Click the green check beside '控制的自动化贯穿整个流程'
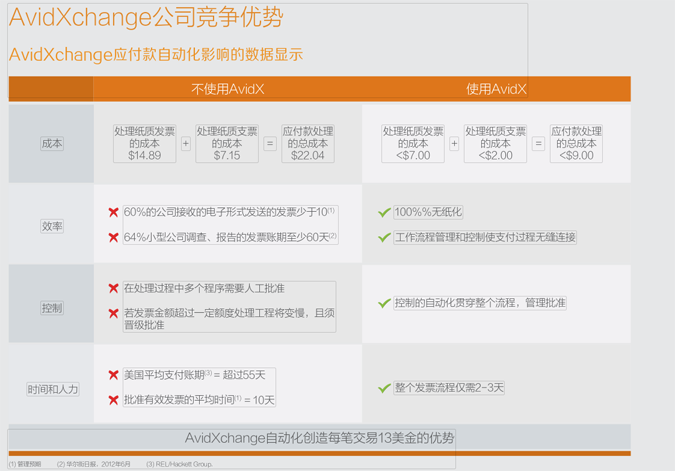The image size is (675, 471). pos(384,303)
